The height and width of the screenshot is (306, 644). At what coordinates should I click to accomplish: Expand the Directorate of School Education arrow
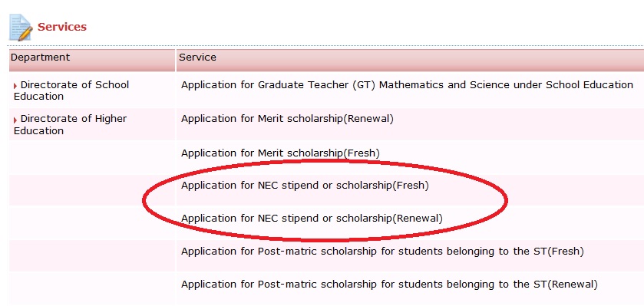pos(15,86)
